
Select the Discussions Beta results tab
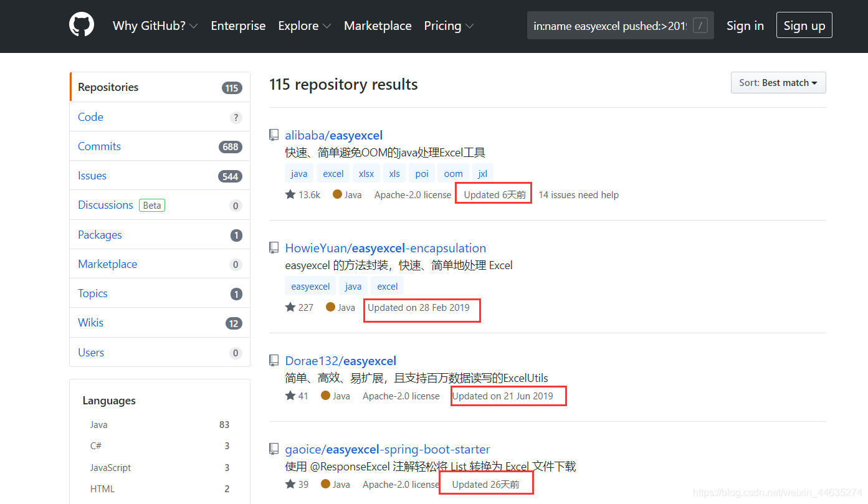160,205
